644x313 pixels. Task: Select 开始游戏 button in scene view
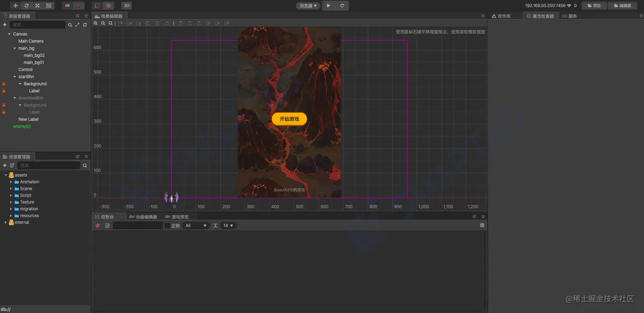[289, 119]
